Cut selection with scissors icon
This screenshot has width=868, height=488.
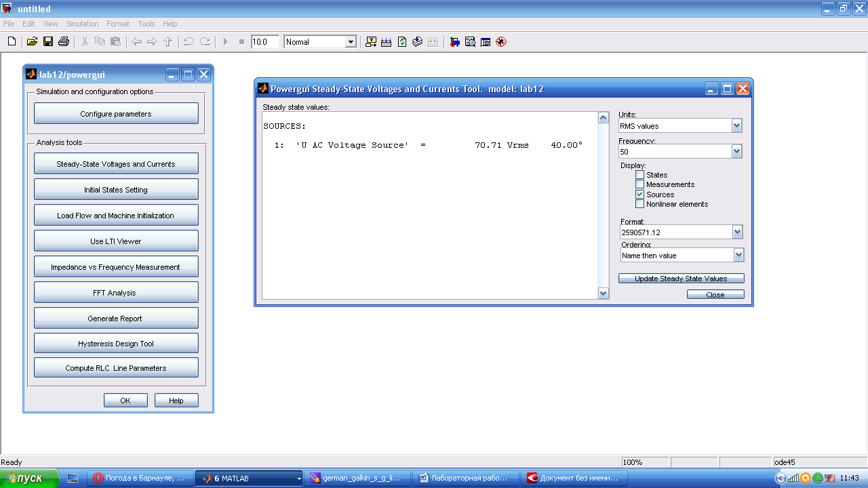pos(85,42)
